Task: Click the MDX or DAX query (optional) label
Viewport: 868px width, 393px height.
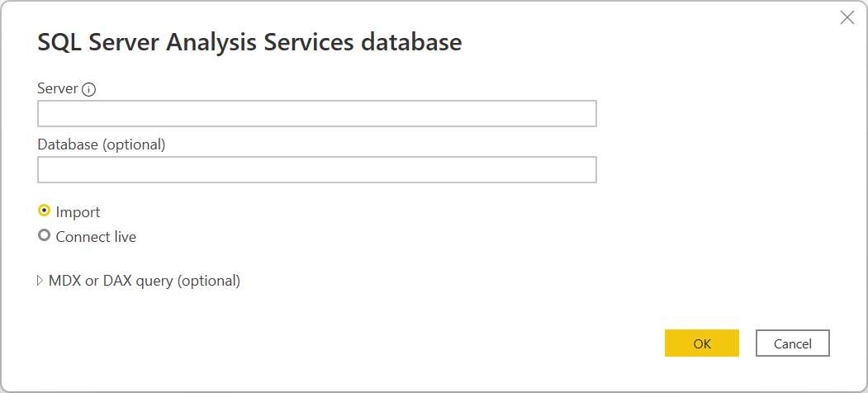Action: click(x=145, y=281)
